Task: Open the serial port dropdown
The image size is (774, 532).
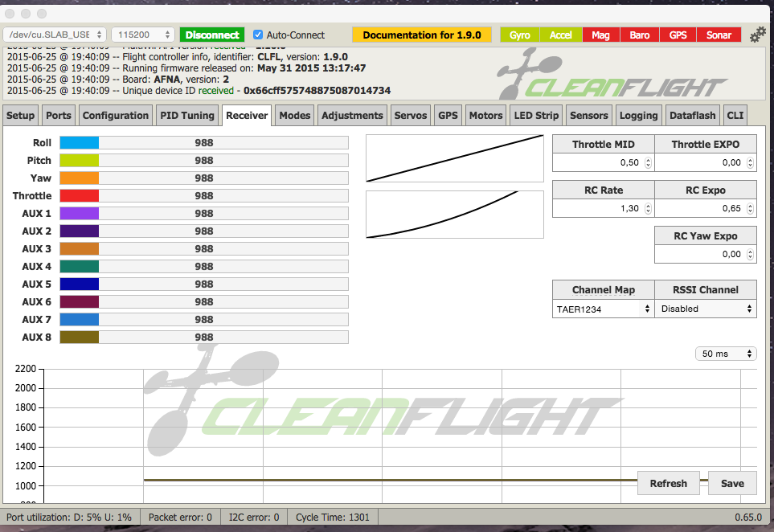Action: click(x=55, y=35)
